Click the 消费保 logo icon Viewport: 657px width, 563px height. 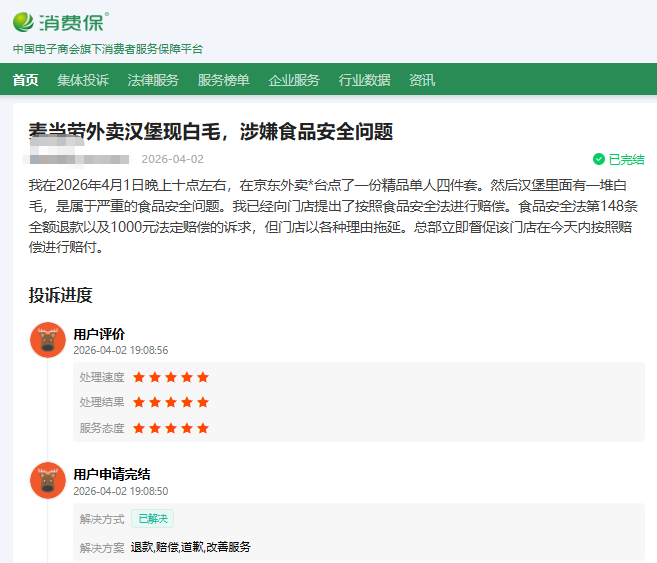point(23,20)
